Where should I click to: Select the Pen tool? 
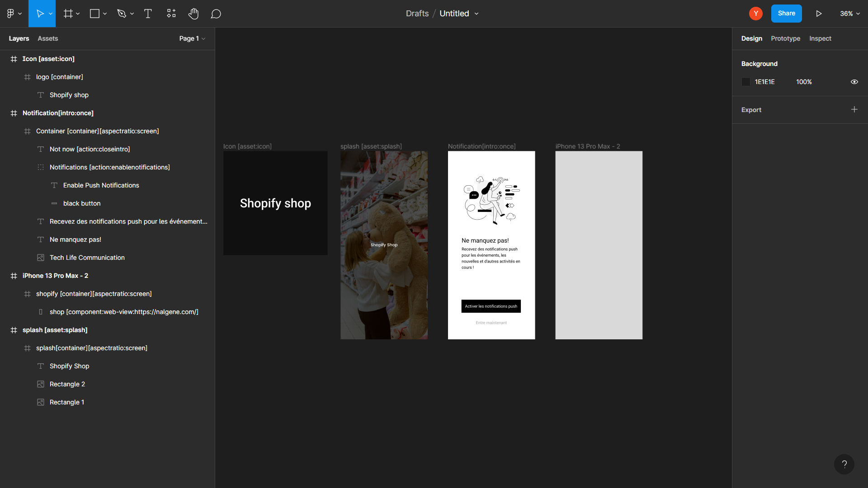click(x=121, y=14)
